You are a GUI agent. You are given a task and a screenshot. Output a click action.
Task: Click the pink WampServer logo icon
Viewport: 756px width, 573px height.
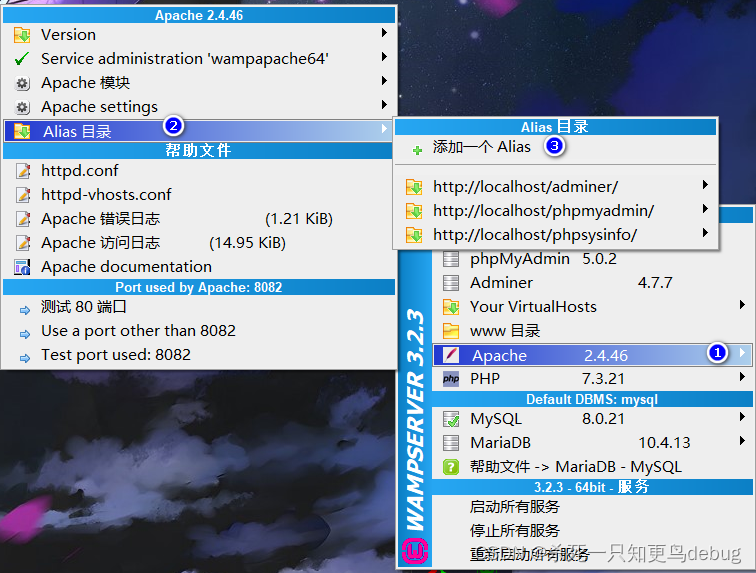click(x=415, y=550)
